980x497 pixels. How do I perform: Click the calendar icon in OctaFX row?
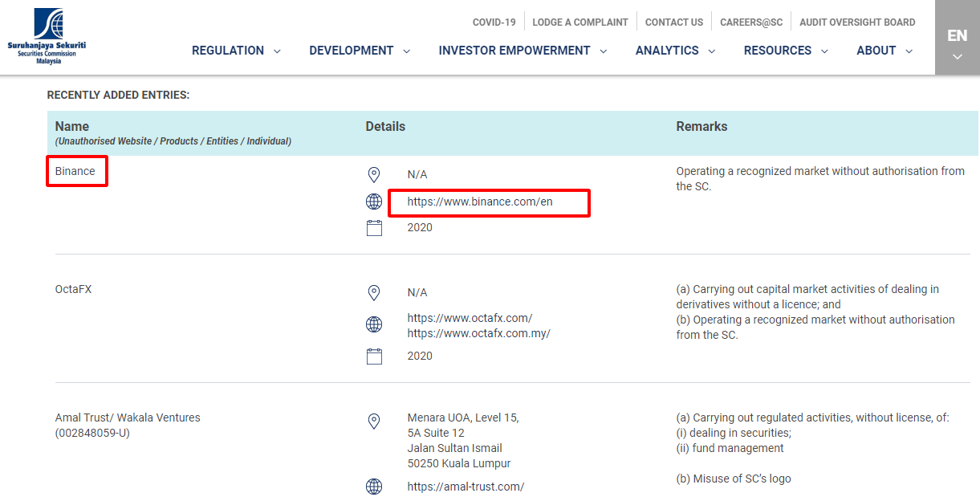click(x=374, y=356)
